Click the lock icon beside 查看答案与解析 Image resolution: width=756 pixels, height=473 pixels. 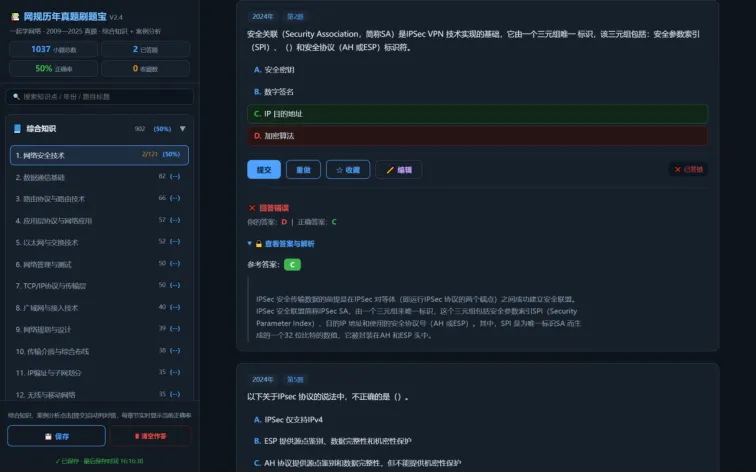pos(259,244)
